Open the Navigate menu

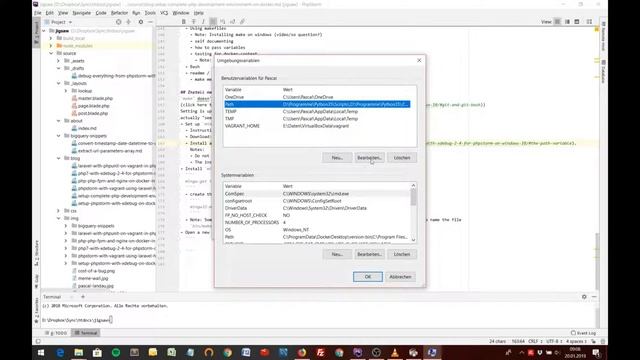coord(82,13)
